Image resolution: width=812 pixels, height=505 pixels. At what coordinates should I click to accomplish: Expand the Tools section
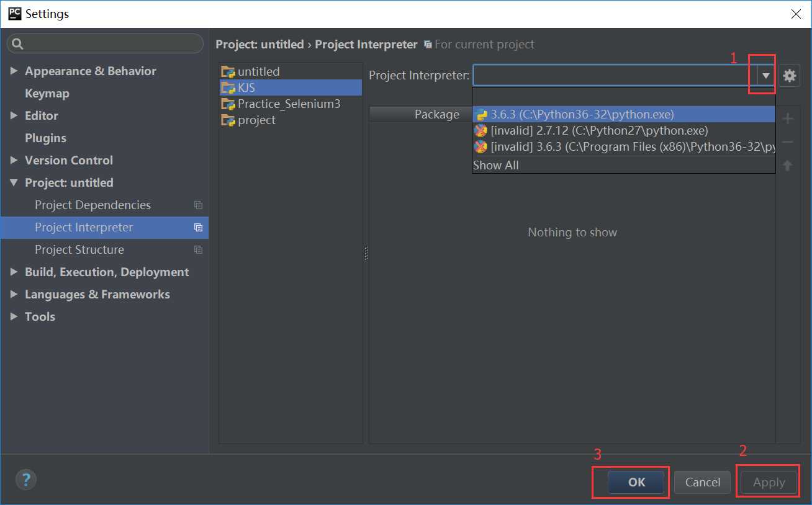tap(14, 317)
